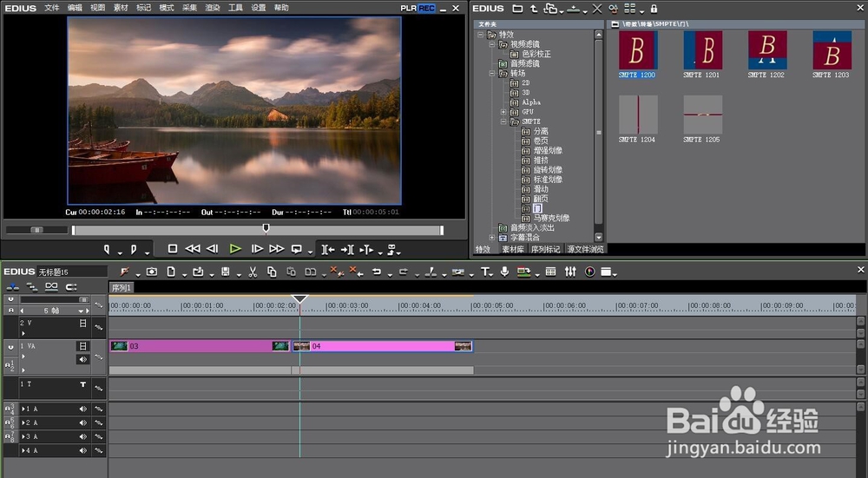Expand audio track 1 A triangle

[x=23, y=409]
